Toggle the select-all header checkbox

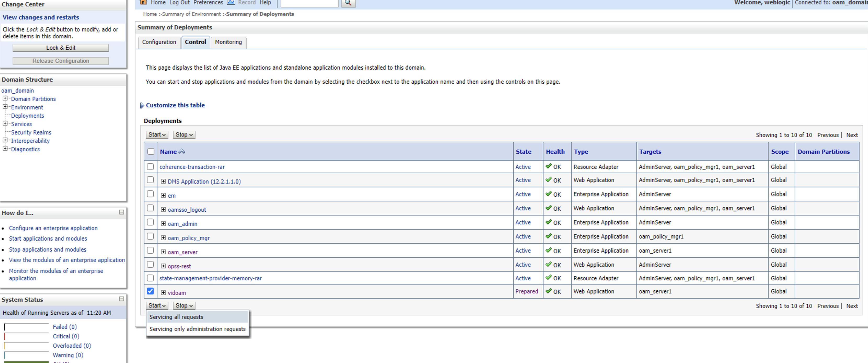pos(151,151)
